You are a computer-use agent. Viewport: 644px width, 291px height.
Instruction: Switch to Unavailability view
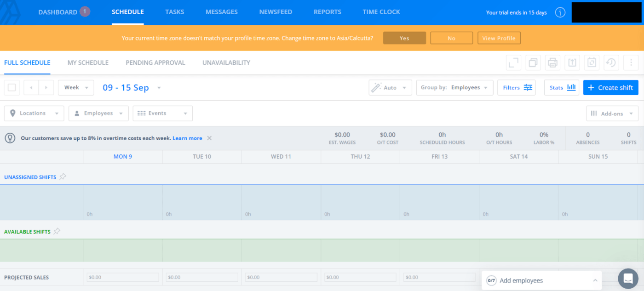pyautogui.click(x=226, y=63)
